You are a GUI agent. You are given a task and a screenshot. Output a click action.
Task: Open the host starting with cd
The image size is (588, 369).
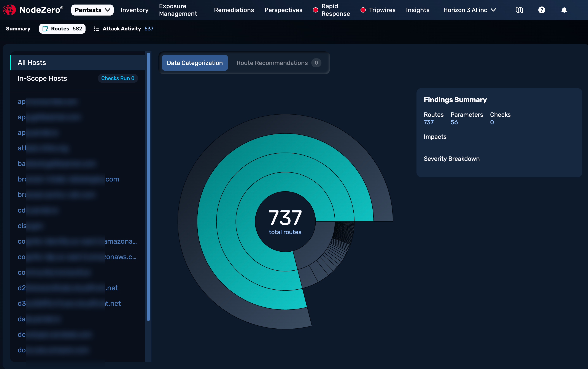pyautogui.click(x=38, y=210)
